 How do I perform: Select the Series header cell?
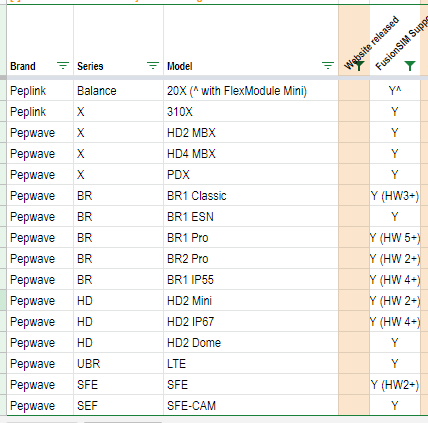119,41
